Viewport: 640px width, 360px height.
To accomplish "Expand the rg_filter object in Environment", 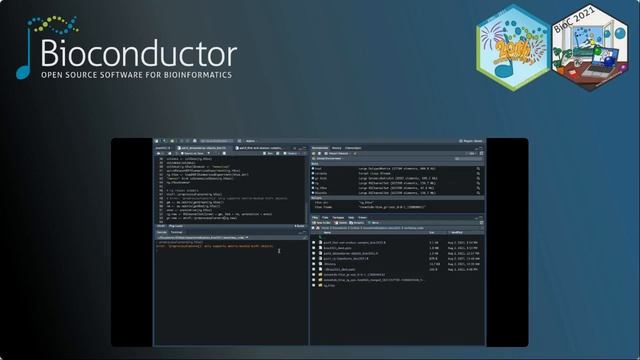I will click(313, 188).
